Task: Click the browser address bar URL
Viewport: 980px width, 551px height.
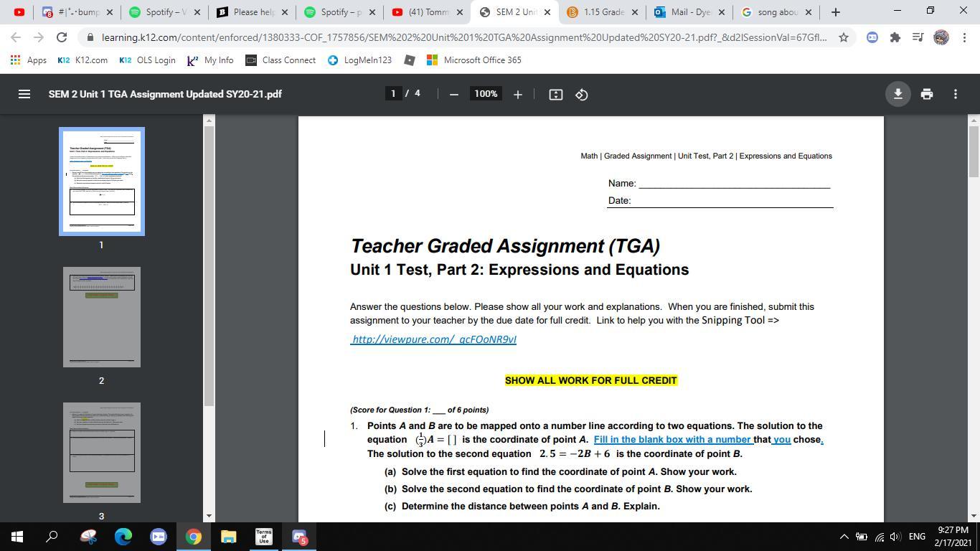Action: click(x=463, y=37)
